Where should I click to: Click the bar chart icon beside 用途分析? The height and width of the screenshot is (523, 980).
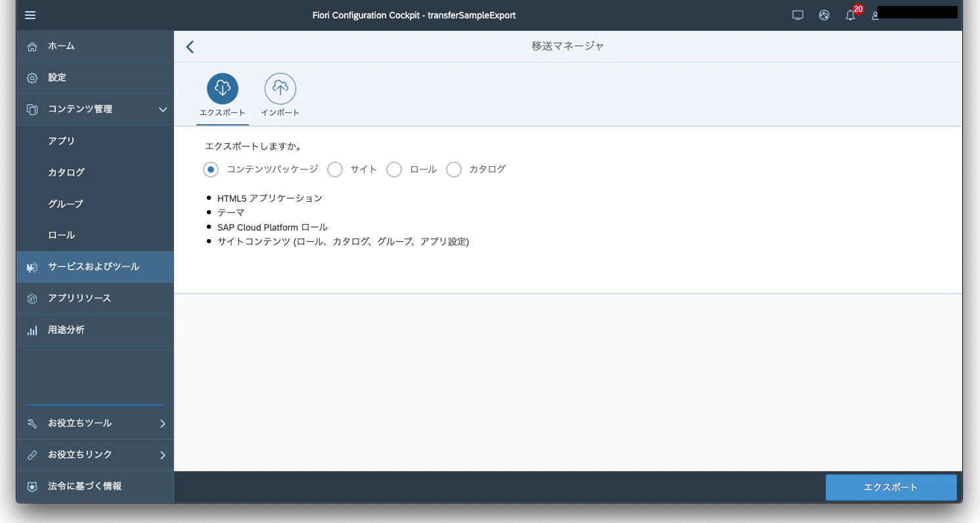32,330
